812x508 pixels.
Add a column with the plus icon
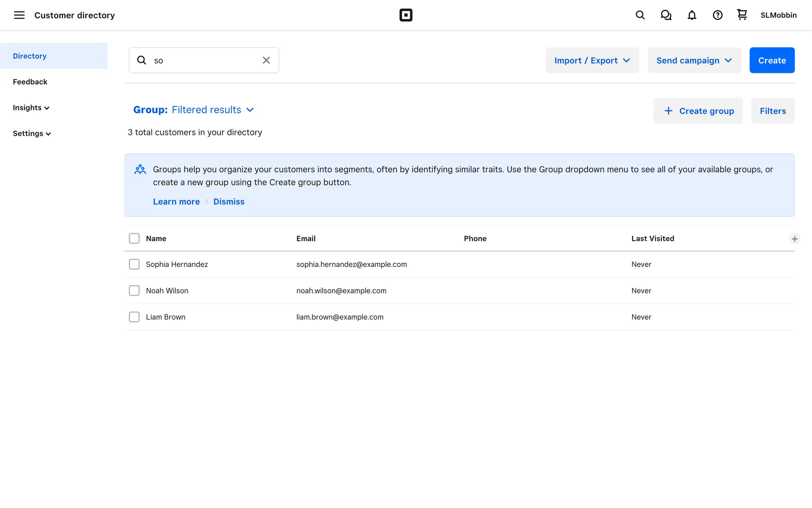click(x=794, y=239)
